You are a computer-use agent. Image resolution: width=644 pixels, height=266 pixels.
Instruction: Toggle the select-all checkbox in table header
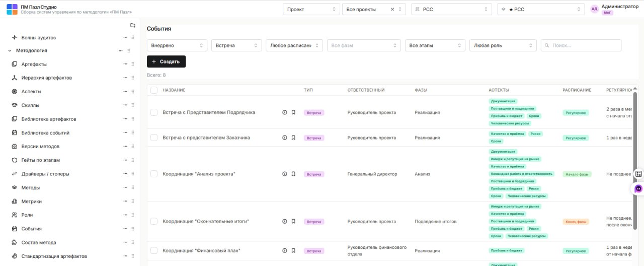click(154, 90)
